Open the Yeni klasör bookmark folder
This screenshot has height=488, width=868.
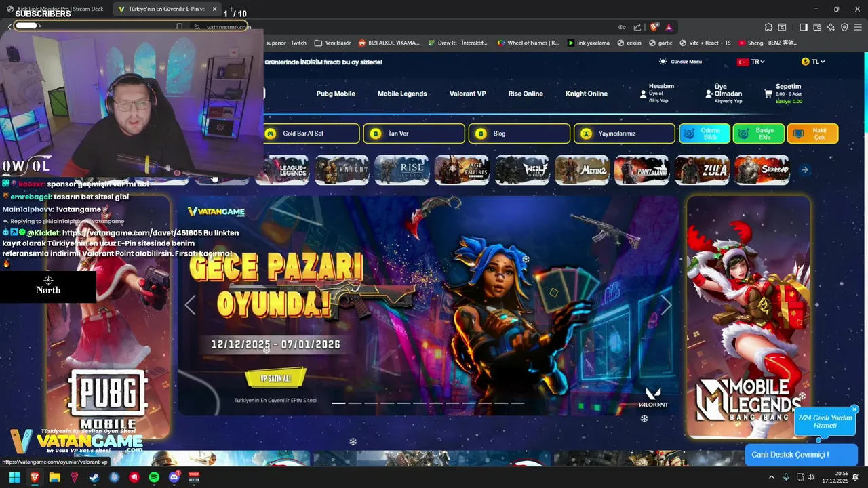(333, 43)
